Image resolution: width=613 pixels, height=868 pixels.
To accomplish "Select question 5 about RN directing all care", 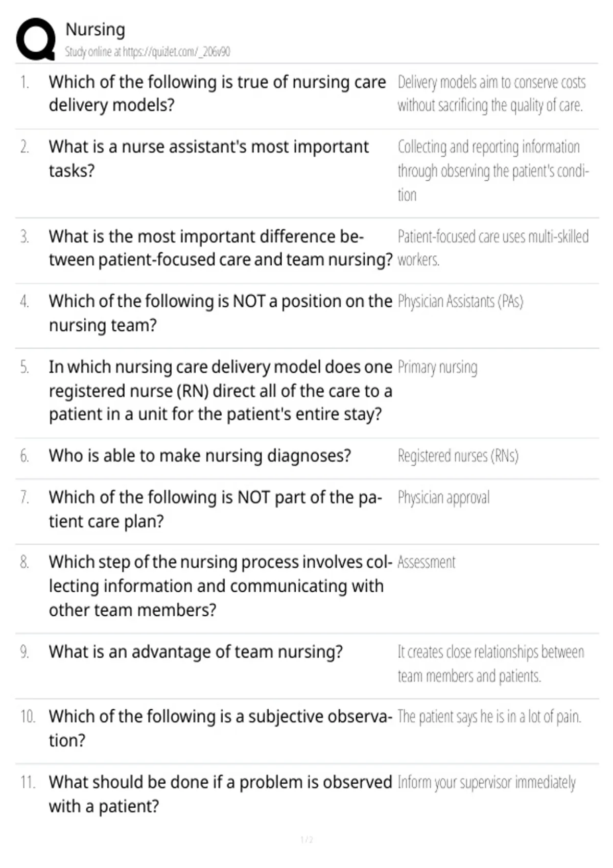I will pos(221,391).
